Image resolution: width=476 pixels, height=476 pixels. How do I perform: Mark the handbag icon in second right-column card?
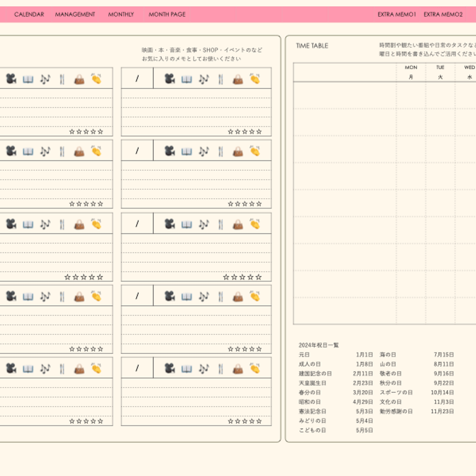238,152
